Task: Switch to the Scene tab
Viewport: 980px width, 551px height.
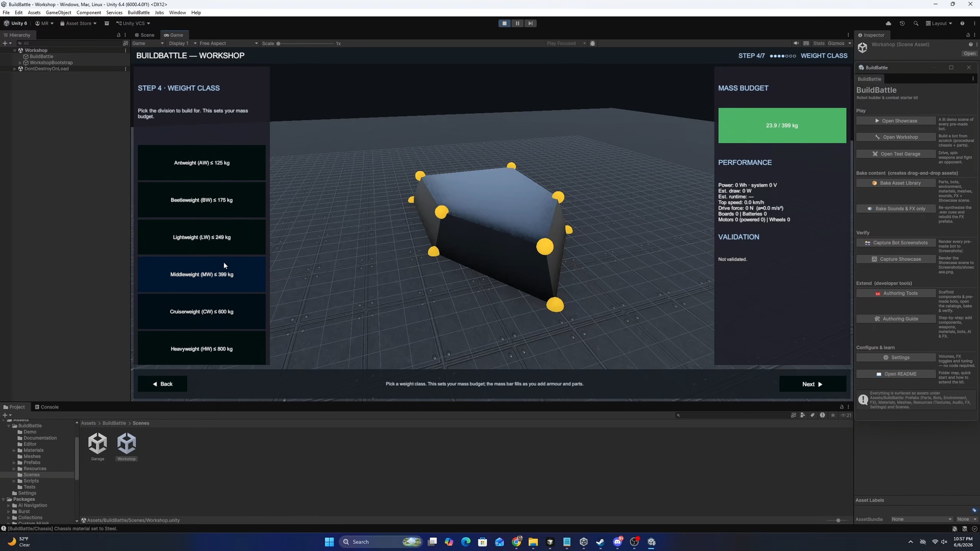Action: (x=145, y=35)
